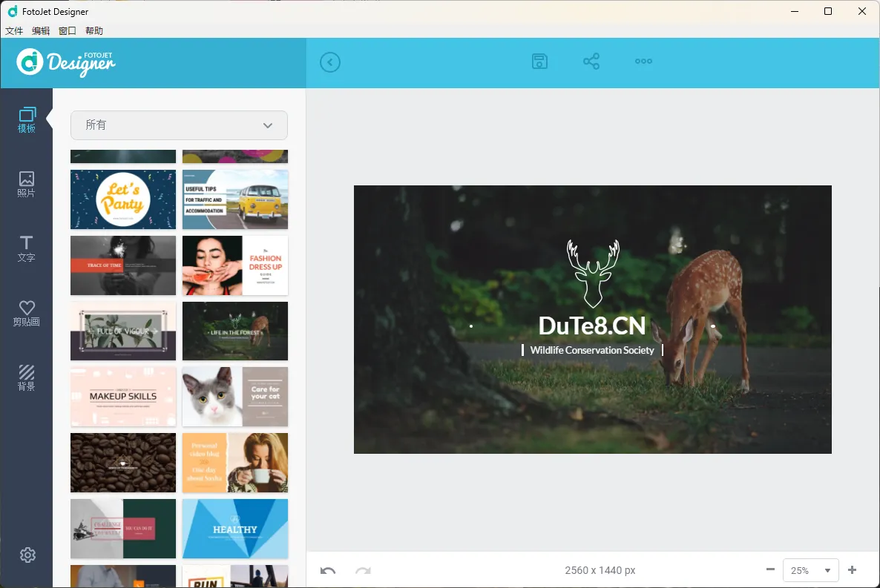Click the save disk icon

click(x=540, y=62)
